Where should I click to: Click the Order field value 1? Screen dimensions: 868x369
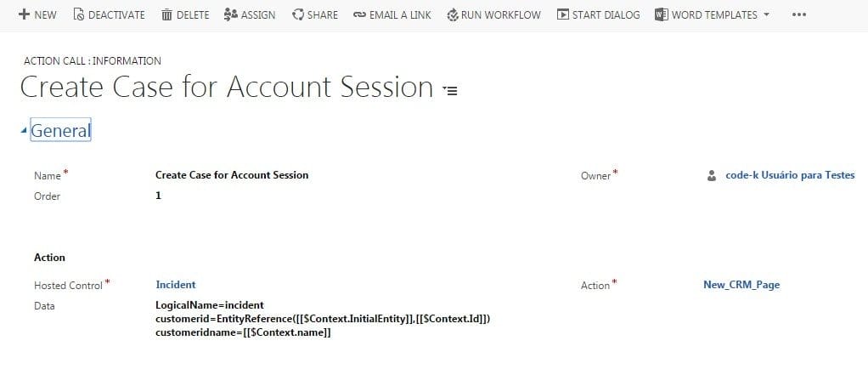point(159,196)
